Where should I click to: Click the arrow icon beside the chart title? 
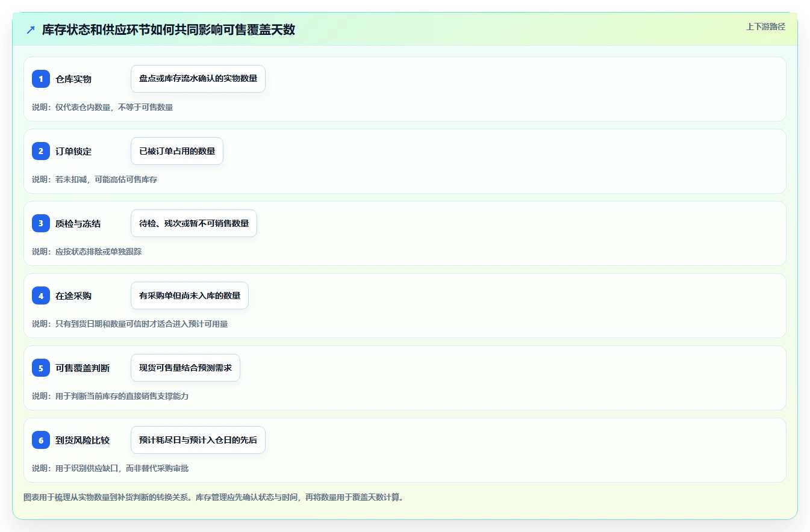(x=31, y=30)
